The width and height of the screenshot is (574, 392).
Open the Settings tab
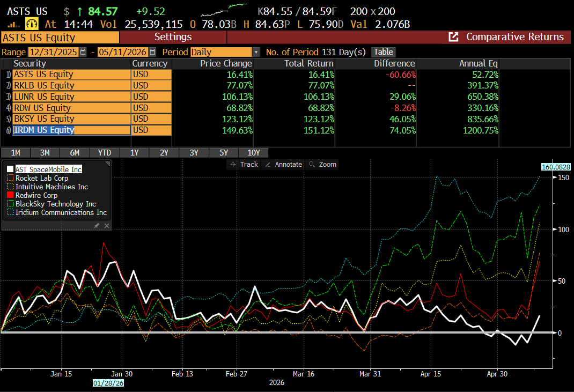[173, 37]
